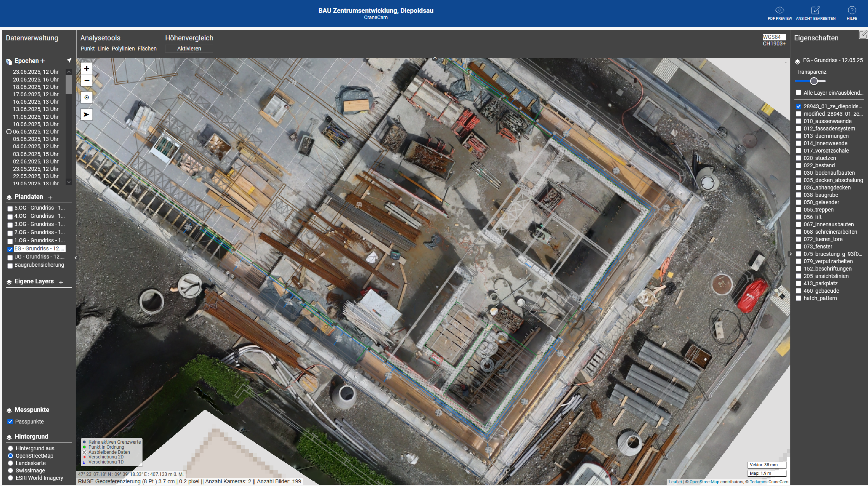Viewport: 868px width, 486px height.
Task: Collapse the left panel chevron
Action: (x=76, y=258)
